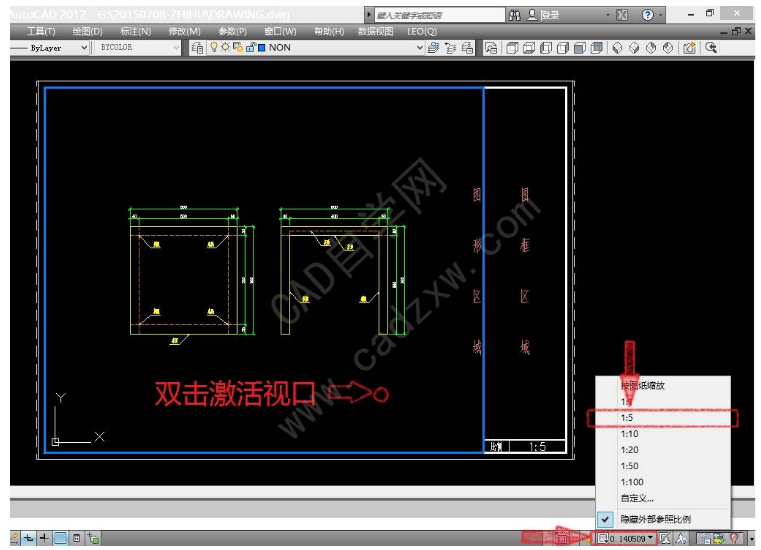Click the toolbar lock status icon
Screen dimensions: 761x550
(719, 538)
